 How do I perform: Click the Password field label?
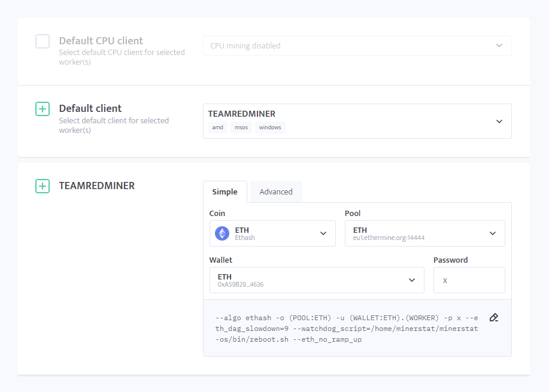pos(451,260)
